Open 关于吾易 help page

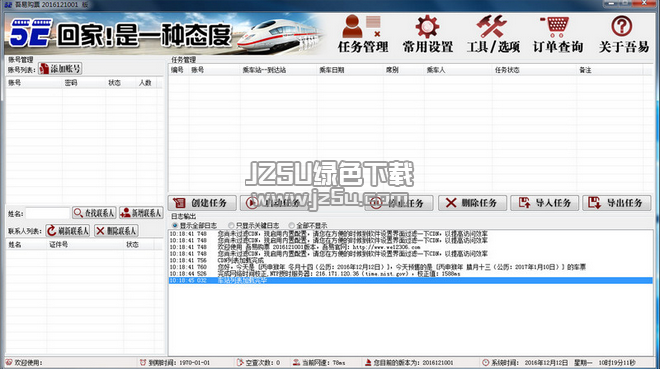tap(623, 35)
